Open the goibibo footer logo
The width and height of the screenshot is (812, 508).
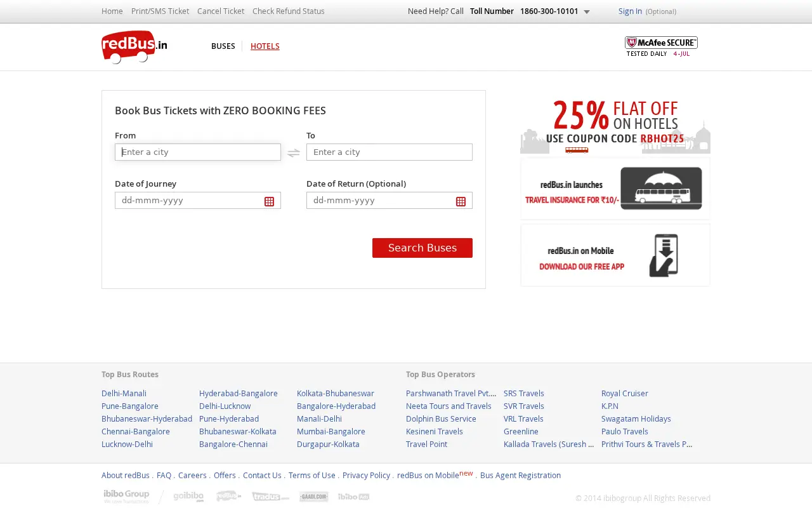tap(188, 497)
